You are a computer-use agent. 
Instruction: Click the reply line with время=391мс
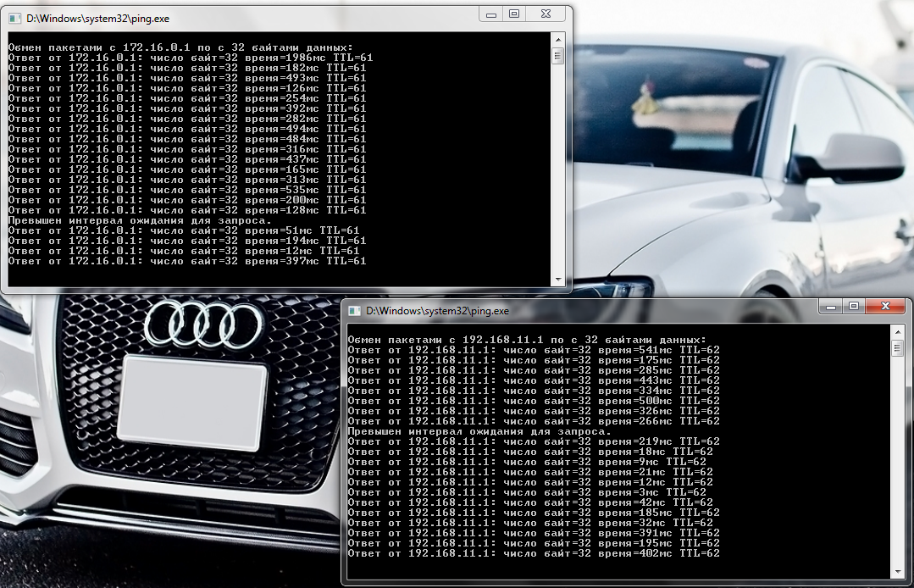pos(534,533)
